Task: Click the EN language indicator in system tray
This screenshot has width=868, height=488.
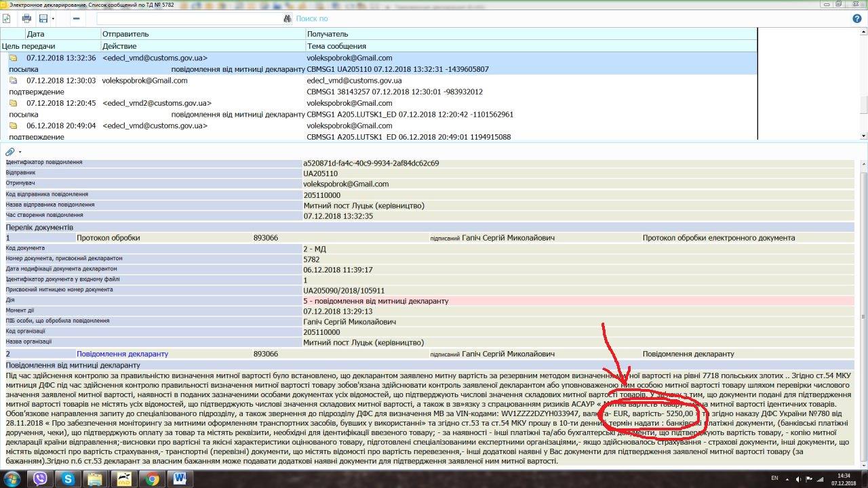Action: [774, 479]
